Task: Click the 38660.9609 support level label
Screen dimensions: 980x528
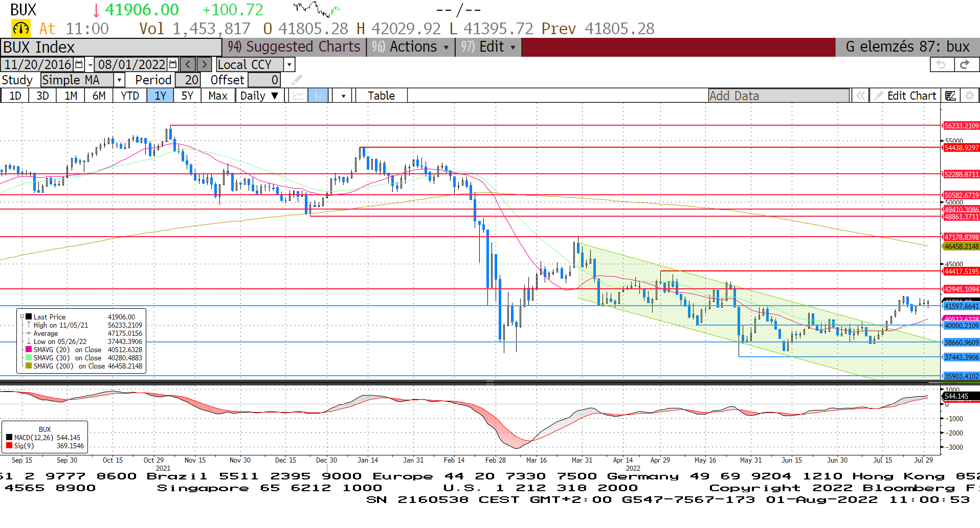Action: click(x=961, y=342)
